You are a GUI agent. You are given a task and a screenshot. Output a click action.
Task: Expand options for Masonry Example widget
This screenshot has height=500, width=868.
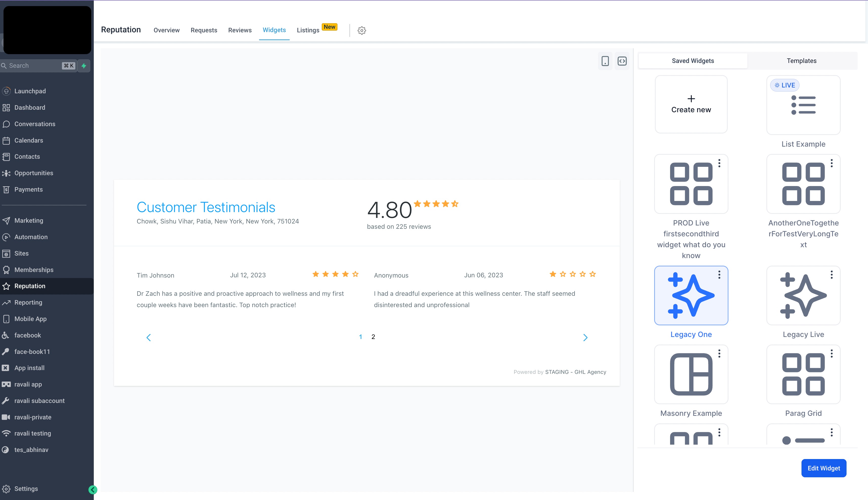tap(719, 354)
